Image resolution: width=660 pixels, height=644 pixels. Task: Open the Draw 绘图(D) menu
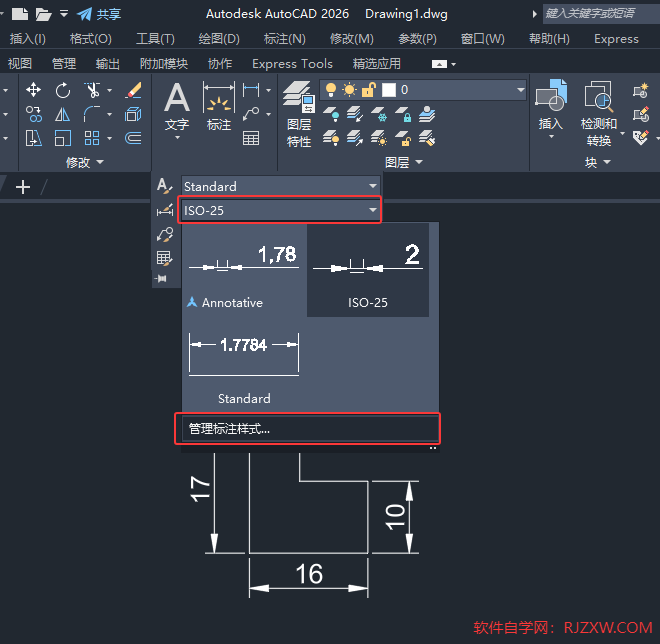click(x=219, y=39)
